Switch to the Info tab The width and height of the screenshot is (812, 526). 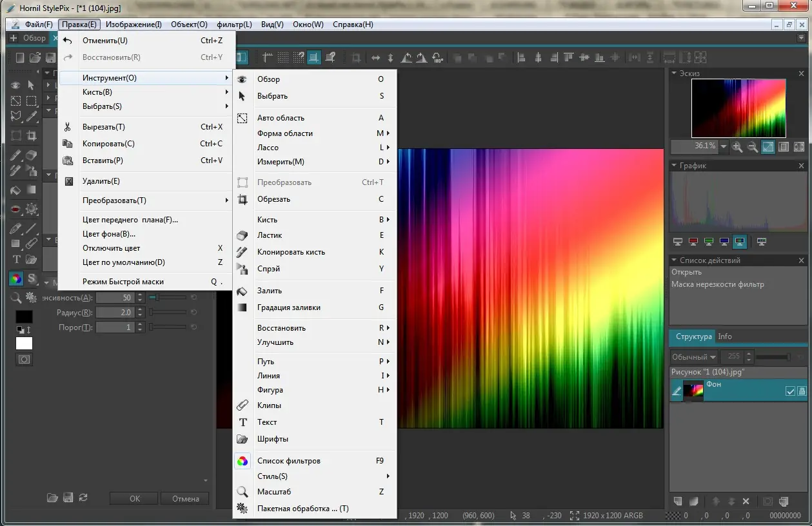[725, 336]
